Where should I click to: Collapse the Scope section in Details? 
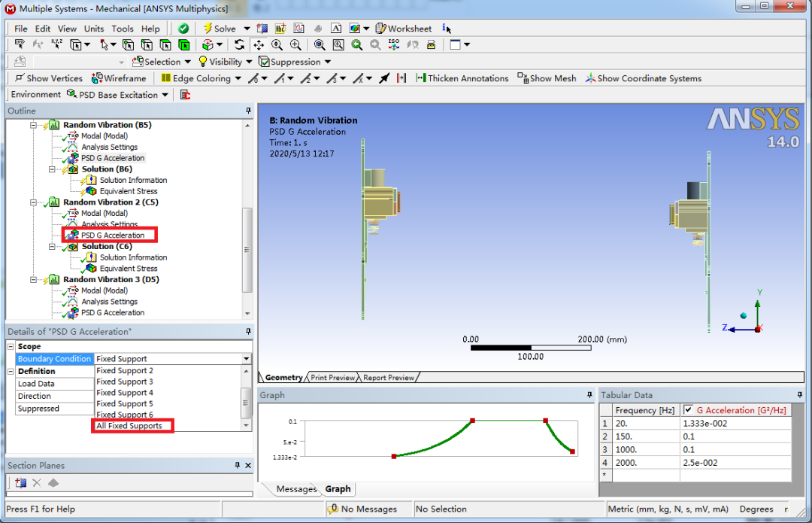tap(11, 346)
